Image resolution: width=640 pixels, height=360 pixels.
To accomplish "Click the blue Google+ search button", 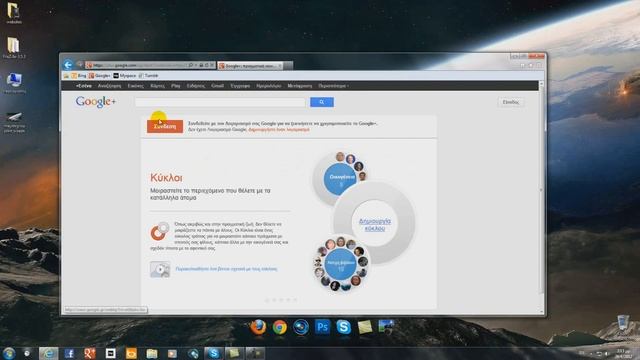I will [322, 102].
